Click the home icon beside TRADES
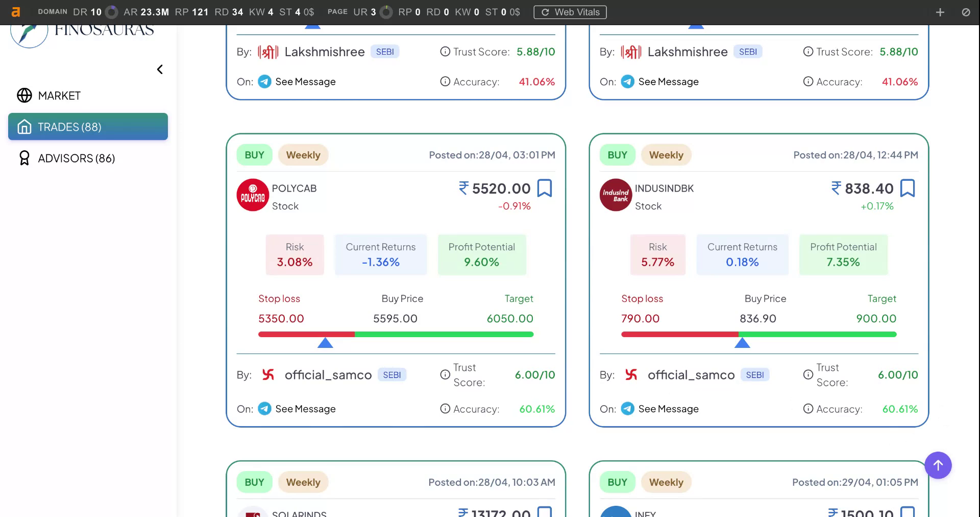 24,127
